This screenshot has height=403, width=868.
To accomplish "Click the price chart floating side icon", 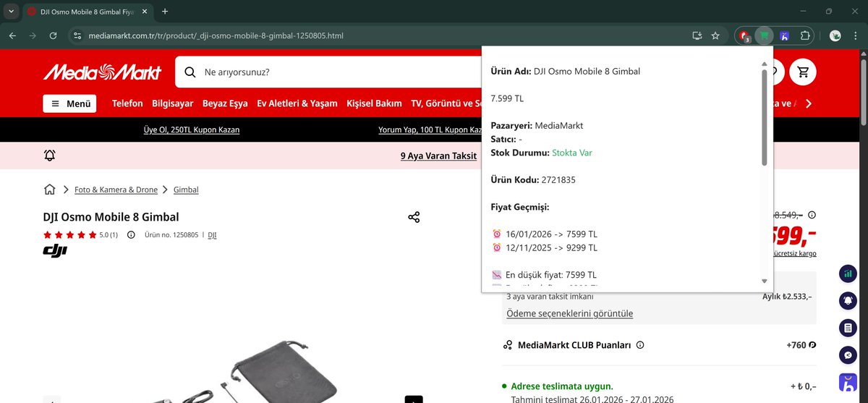I will [848, 273].
